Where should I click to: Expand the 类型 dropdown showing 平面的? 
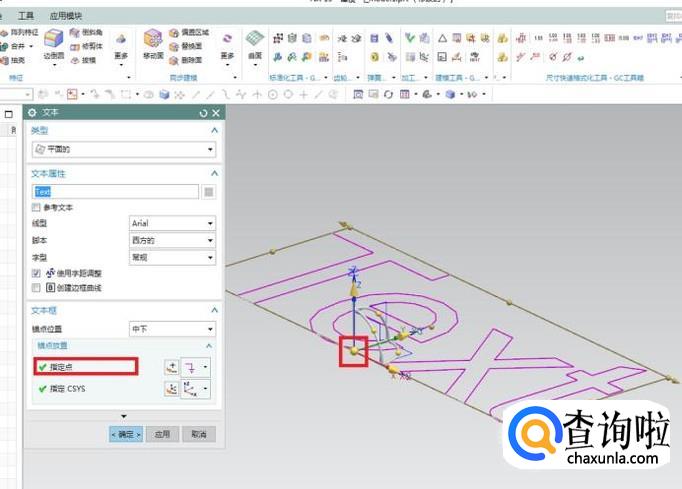tap(124, 149)
